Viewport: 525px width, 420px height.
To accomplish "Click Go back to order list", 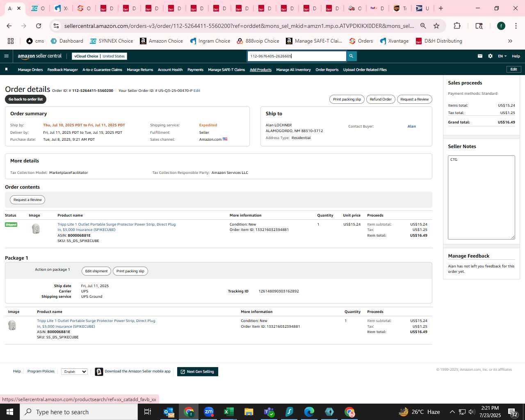I will 25,99.
